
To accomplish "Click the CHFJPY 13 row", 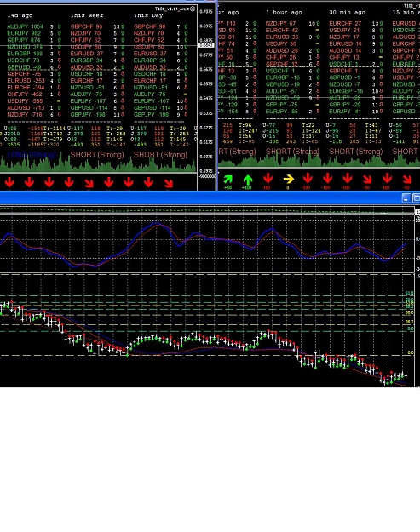I will click(356, 57).
